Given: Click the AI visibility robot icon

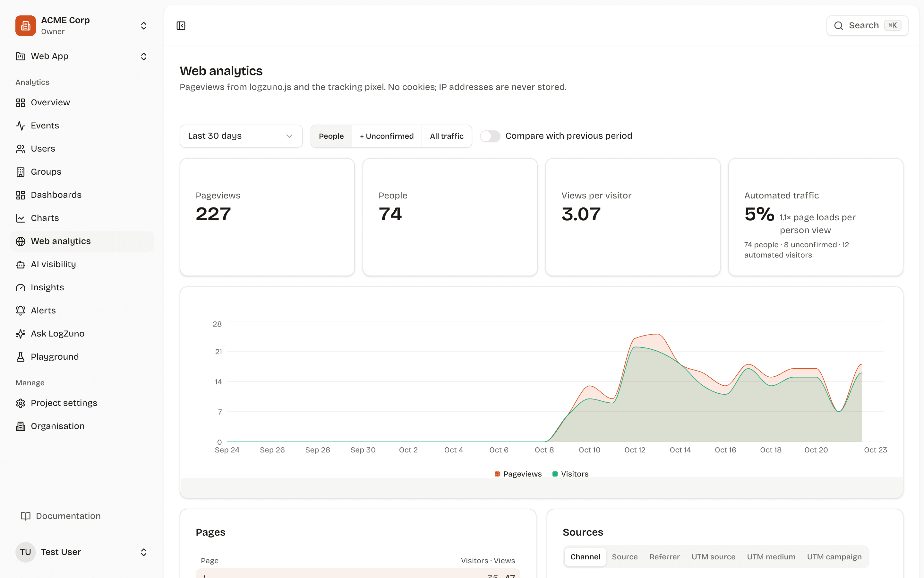Looking at the screenshot, I should (21, 265).
